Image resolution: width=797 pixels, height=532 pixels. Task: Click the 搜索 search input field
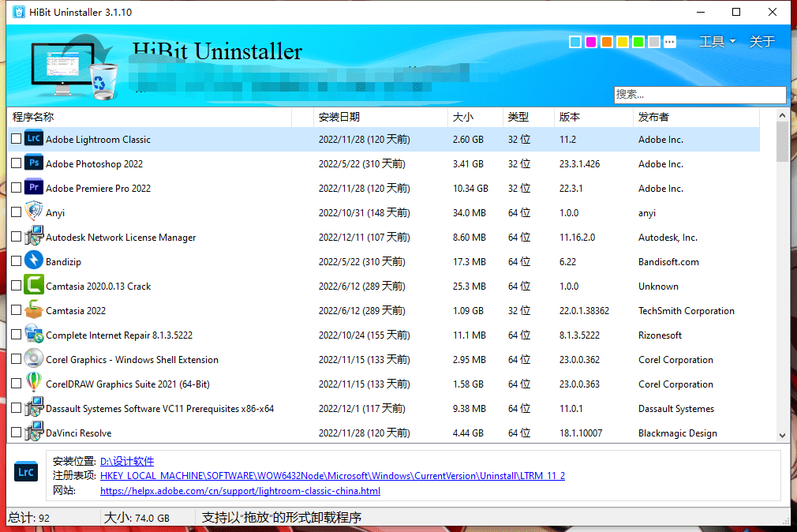click(700, 95)
